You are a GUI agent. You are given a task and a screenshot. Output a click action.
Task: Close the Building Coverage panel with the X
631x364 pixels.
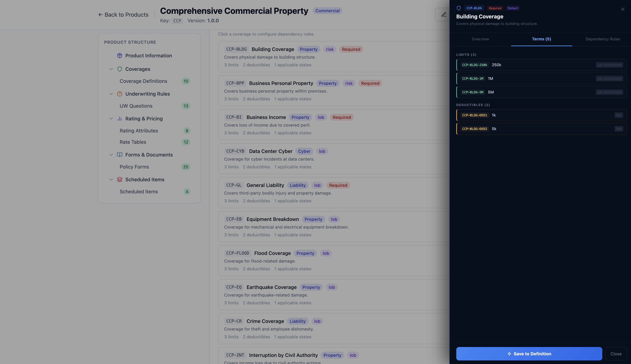tap(623, 9)
